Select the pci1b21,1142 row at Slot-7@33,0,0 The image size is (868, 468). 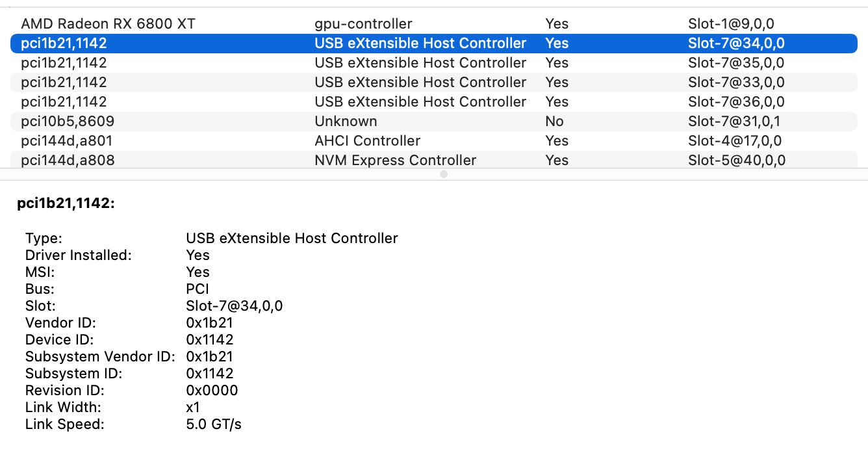[x=64, y=83]
